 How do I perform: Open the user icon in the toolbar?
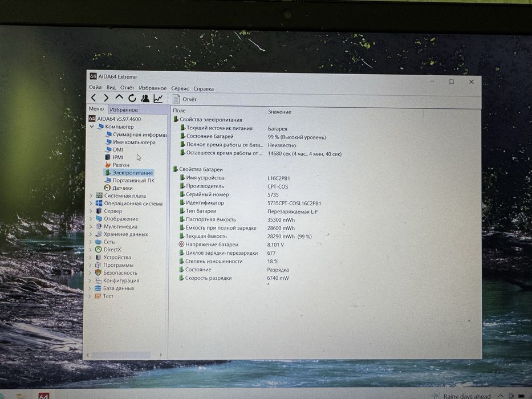pyautogui.click(x=145, y=99)
